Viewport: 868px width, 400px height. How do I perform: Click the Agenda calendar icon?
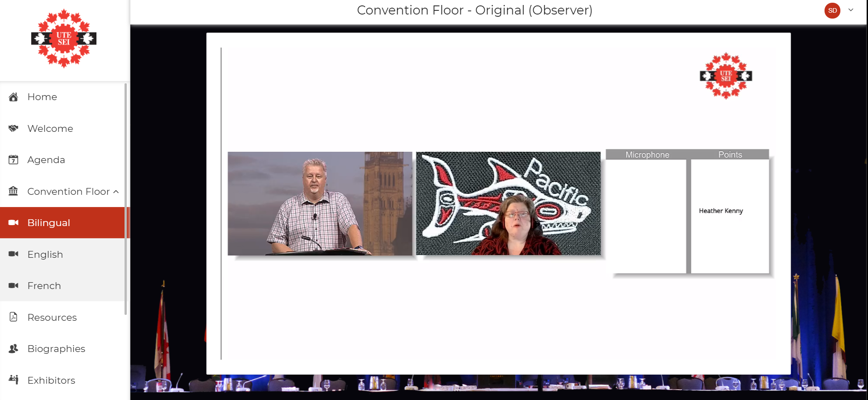tap(14, 160)
